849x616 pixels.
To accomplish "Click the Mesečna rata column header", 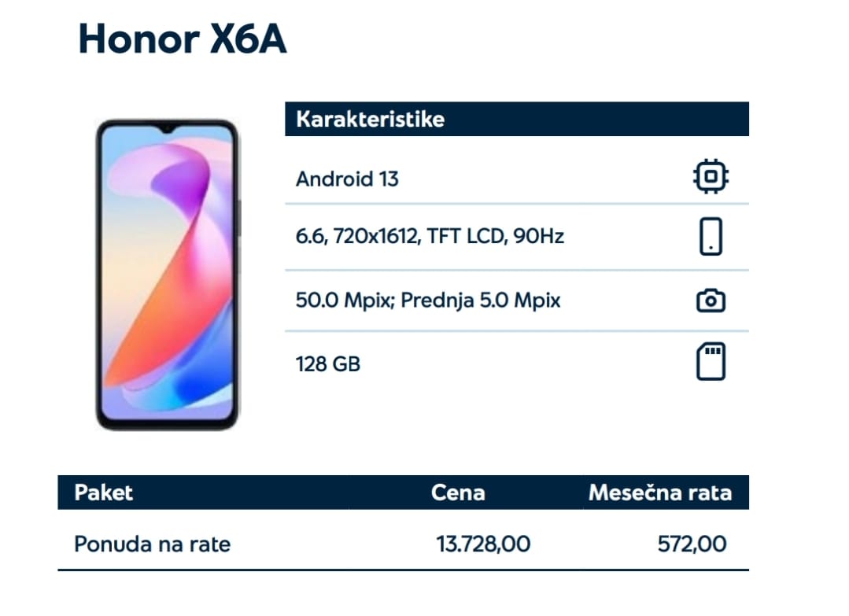I will 660,492.
